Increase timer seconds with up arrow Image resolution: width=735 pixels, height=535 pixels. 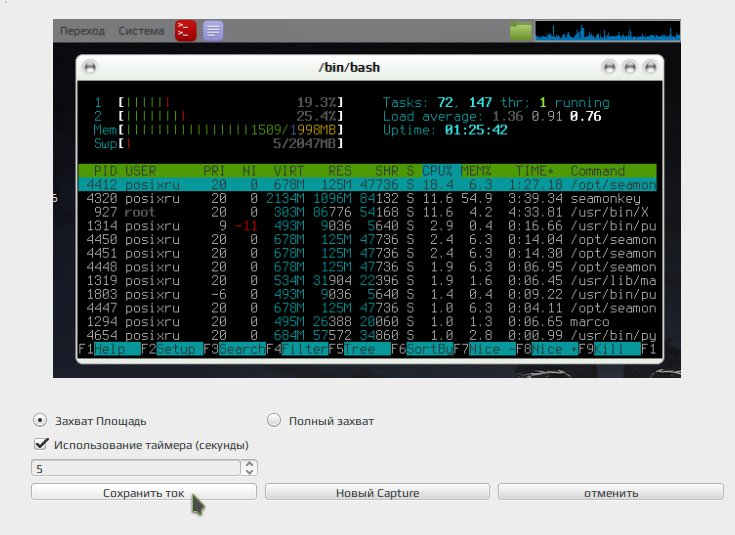pyautogui.click(x=250, y=463)
